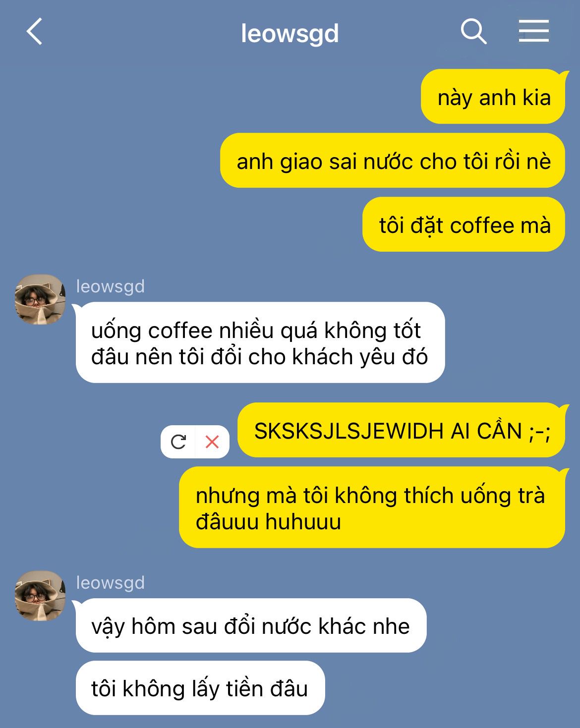Viewport: 580px width, 728px height.
Task: Tap upper leowsgd sender name label
Action: tap(111, 286)
